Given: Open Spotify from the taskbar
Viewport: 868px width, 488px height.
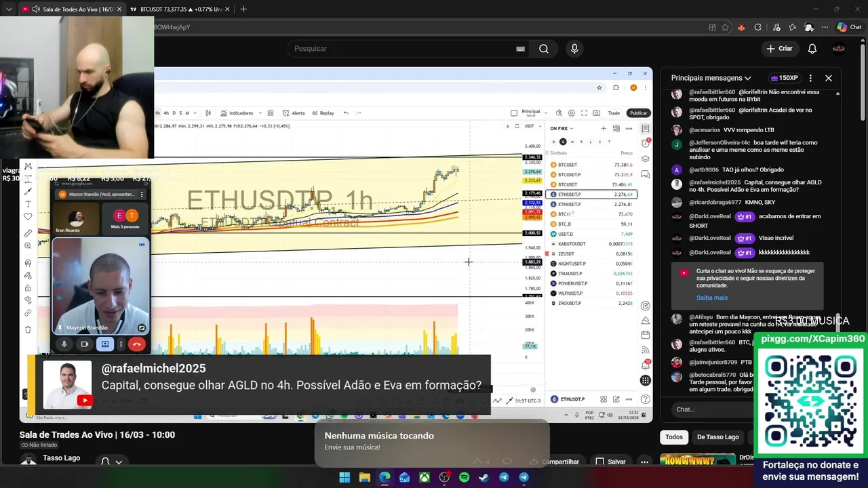Looking at the screenshot, I should (x=464, y=477).
